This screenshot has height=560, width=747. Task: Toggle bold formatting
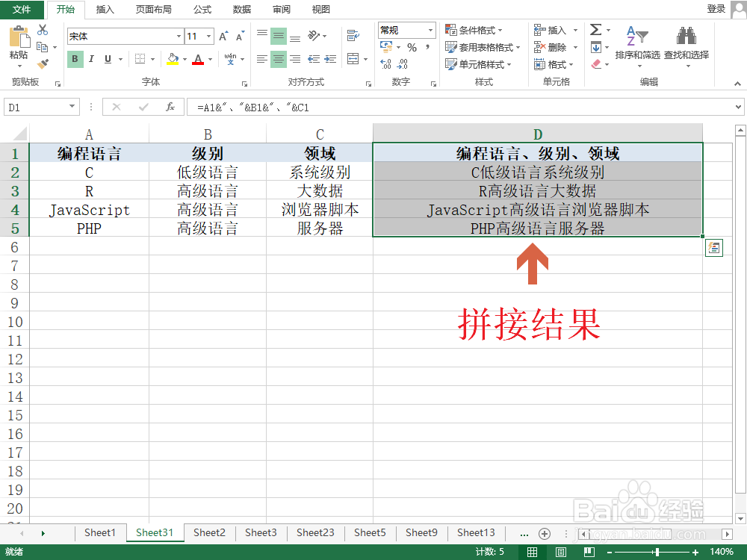(x=75, y=58)
